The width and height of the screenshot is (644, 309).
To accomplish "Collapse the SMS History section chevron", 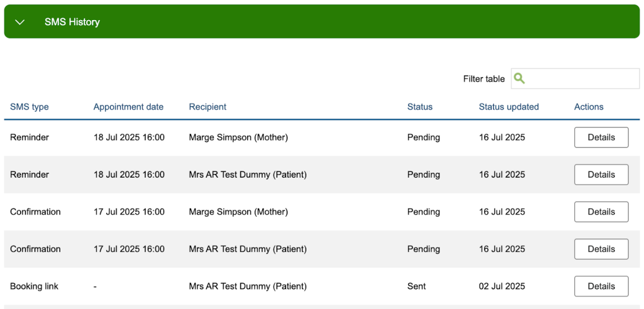I will click(19, 22).
